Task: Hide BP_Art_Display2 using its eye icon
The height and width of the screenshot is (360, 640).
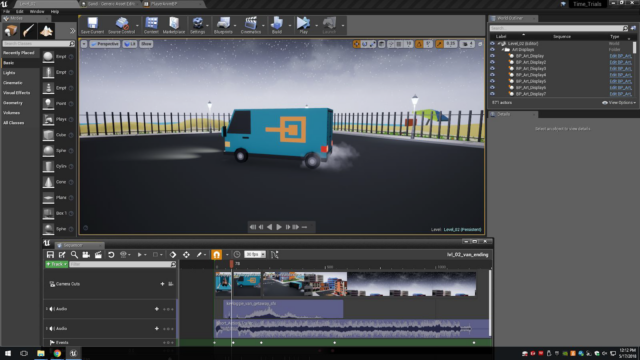Action: (x=492, y=62)
